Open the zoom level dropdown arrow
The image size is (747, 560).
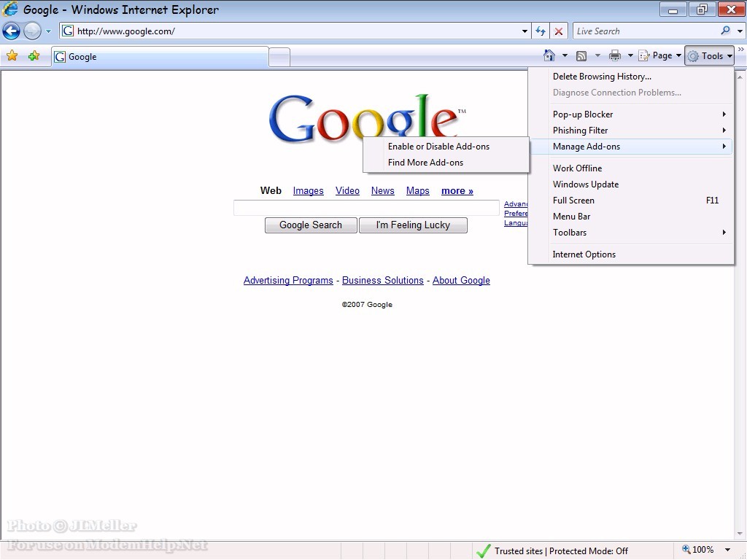(x=727, y=551)
